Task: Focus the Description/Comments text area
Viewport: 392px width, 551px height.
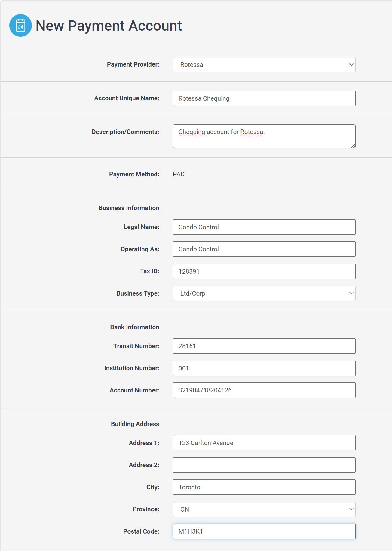Action: point(264,136)
